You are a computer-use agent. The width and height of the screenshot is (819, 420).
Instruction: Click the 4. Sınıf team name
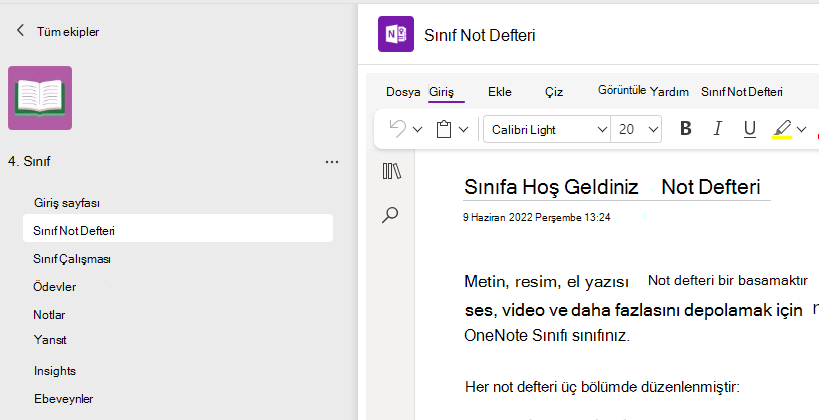point(29,161)
